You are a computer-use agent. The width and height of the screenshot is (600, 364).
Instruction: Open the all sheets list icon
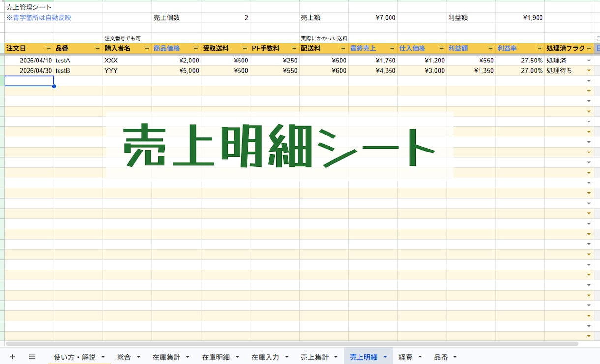coord(32,357)
